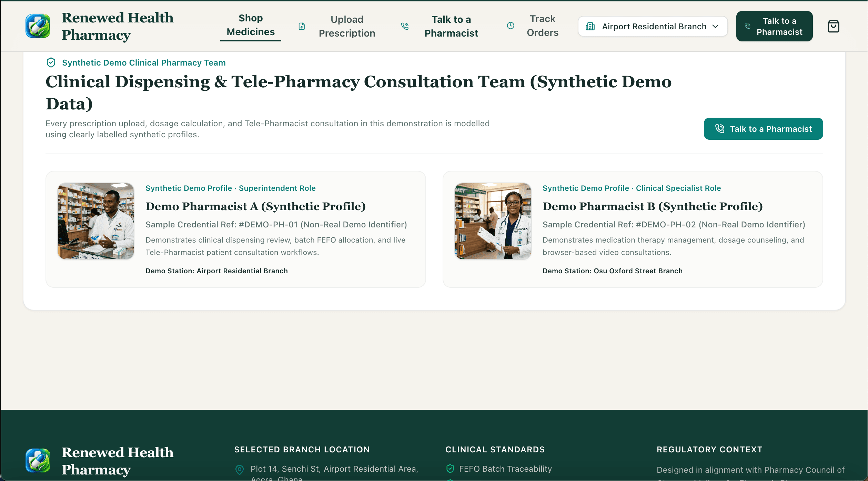Click the Renewed Health Pharmacy header title
This screenshot has width=868, height=481.
118,26
